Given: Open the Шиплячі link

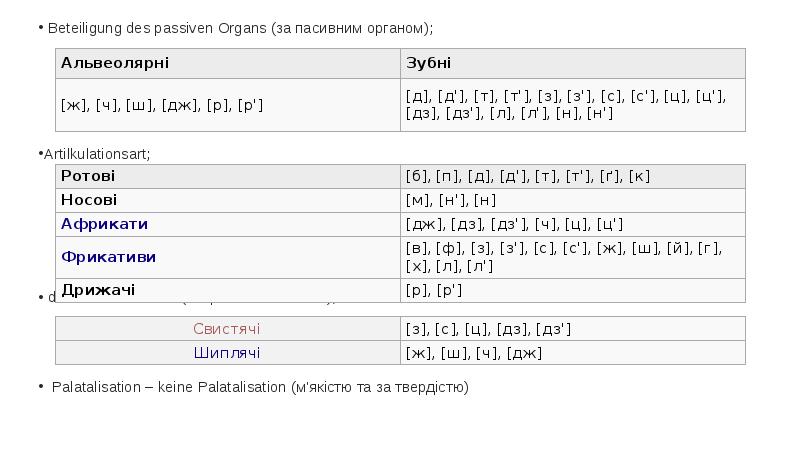Looking at the screenshot, I should click(227, 353).
